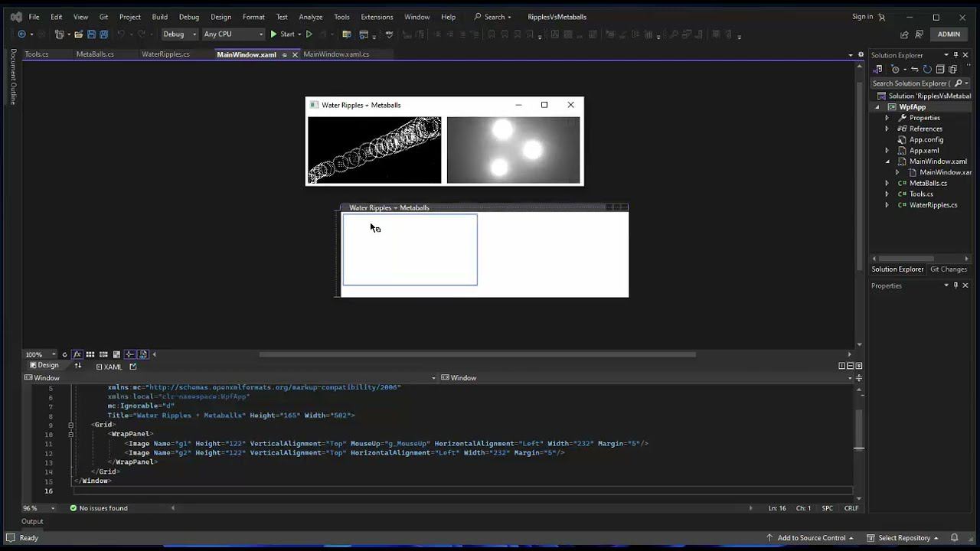
Task: Click the Save All toolbar icon
Action: (x=103, y=34)
